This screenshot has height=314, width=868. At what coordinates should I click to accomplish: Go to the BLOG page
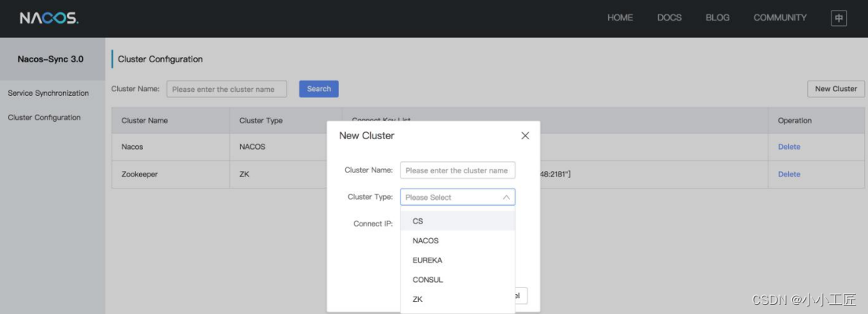[x=718, y=17]
